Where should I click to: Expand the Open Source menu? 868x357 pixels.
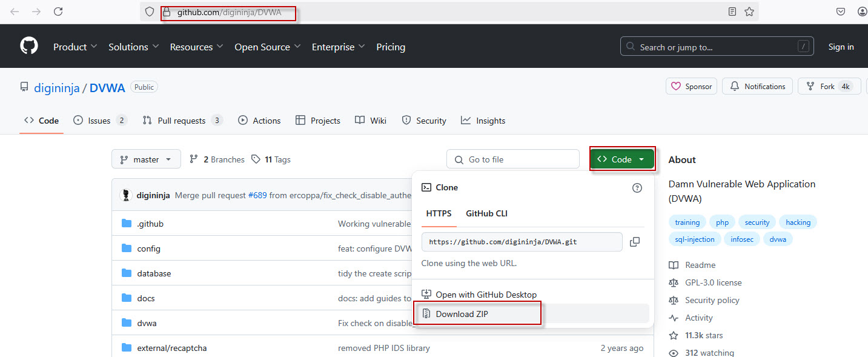tap(268, 47)
